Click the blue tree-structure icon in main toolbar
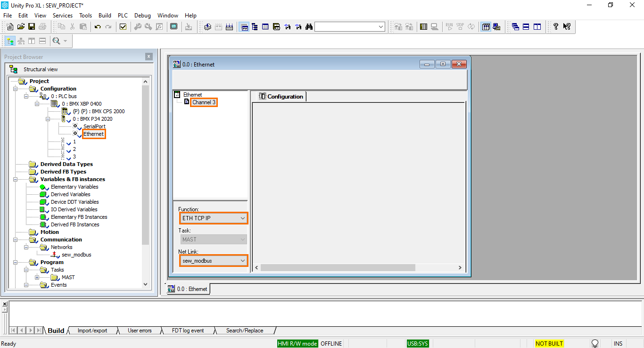This screenshot has width=644, height=348. 255,27
